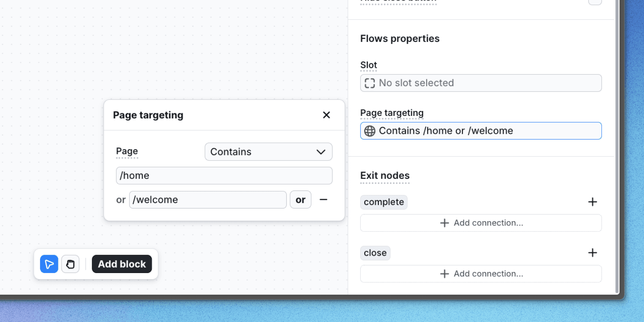
Task: Add connection under the complete exit node
Action: click(481, 223)
